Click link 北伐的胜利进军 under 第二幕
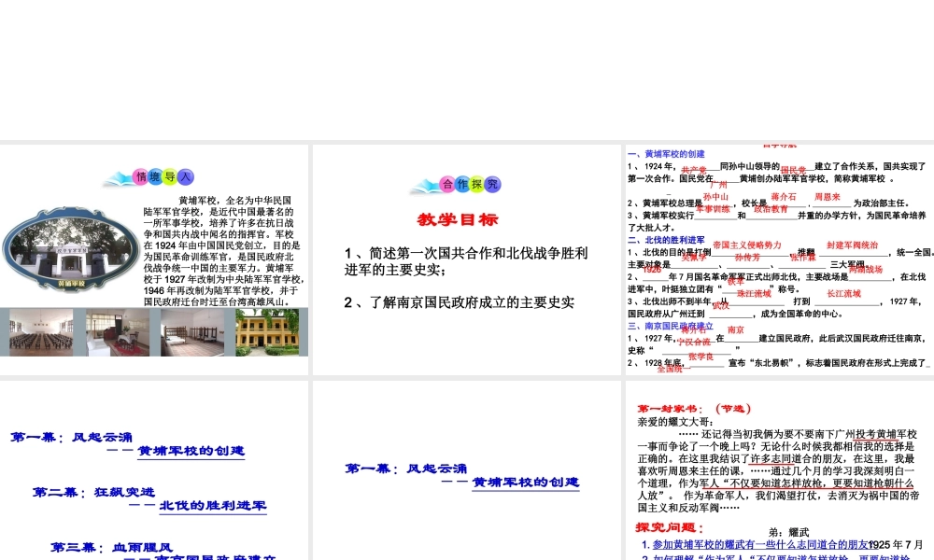The image size is (934, 560). [x=213, y=506]
